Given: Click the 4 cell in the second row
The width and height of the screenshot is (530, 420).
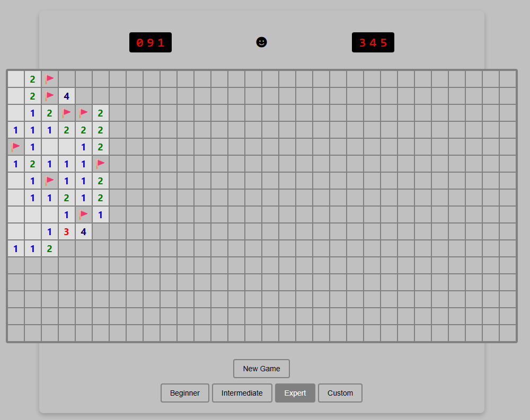Looking at the screenshot, I should (67, 96).
